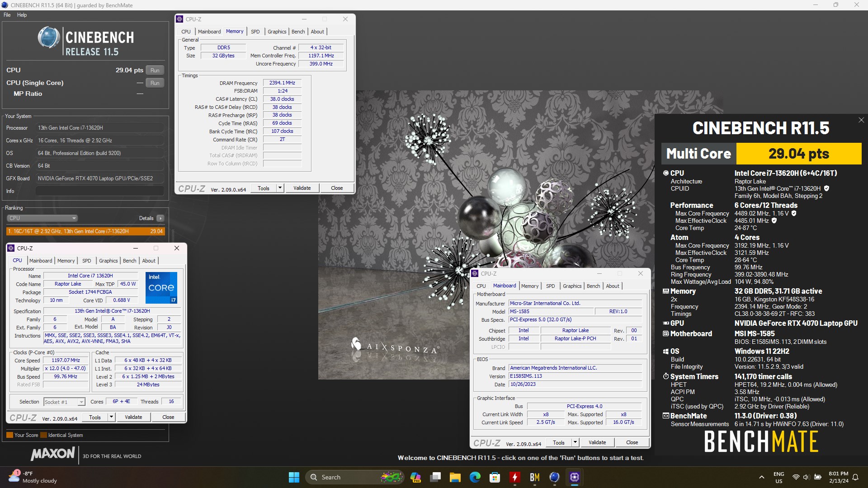Open Copilot preview from the taskbar
Image resolution: width=868 pixels, height=488 pixels.
(x=415, y=477)
